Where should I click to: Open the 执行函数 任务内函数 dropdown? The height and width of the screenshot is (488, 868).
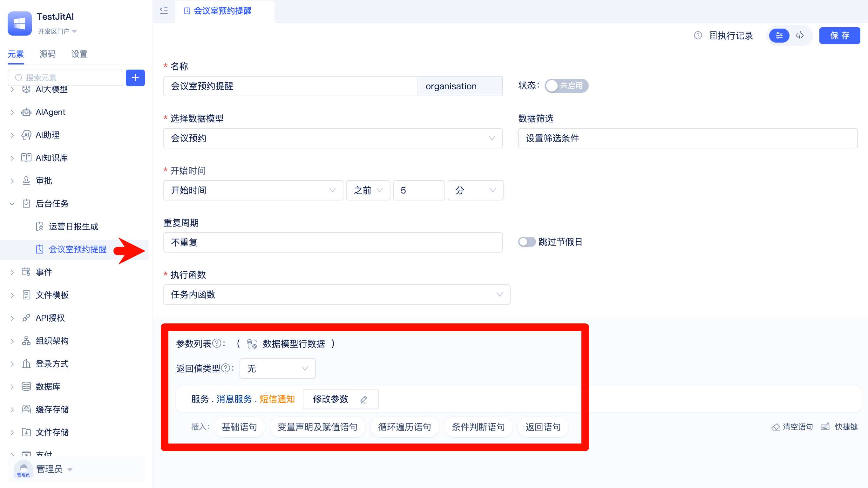pos(336,295)
